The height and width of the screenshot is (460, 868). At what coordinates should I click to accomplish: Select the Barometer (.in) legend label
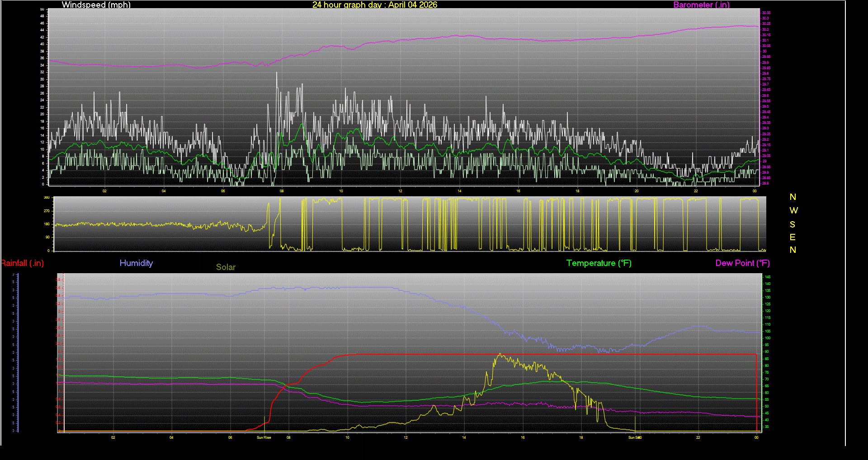[701, 5]
